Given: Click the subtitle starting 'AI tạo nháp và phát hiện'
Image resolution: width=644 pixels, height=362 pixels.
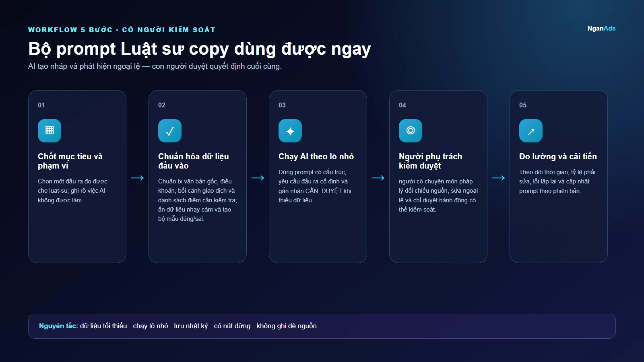Looking at the screenshot, I should pos(155,66).
